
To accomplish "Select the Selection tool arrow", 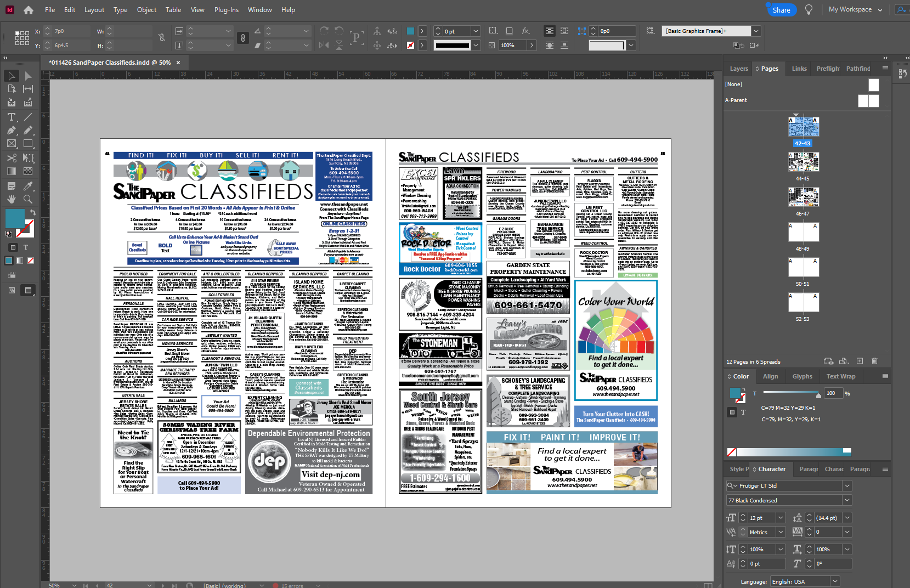I will tap(12, 76).
